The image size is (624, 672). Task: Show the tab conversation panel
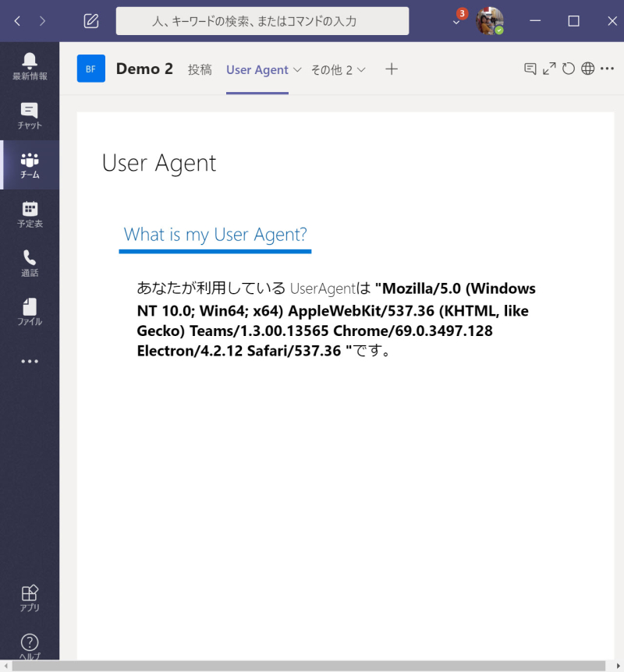tap(530, 69)
